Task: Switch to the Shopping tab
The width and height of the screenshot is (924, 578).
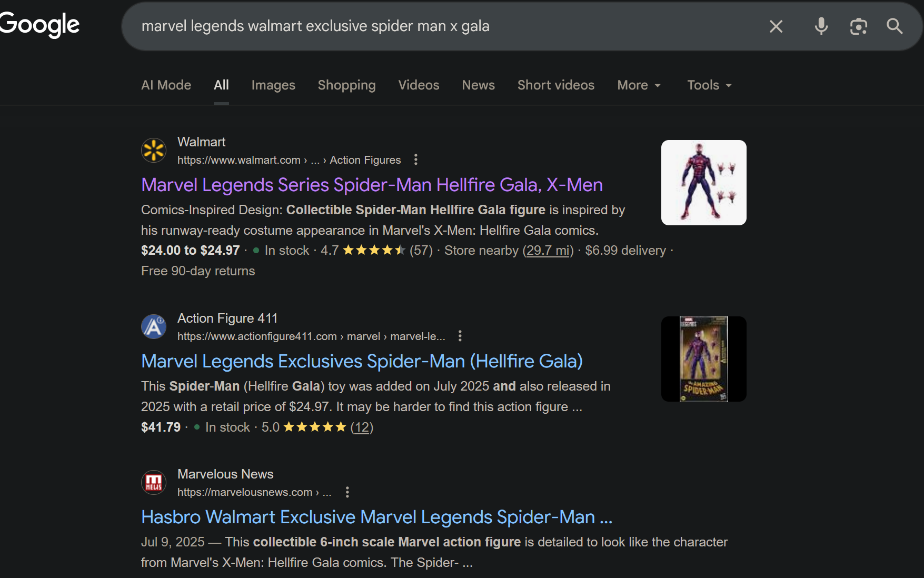Action: tap(346, 85)
